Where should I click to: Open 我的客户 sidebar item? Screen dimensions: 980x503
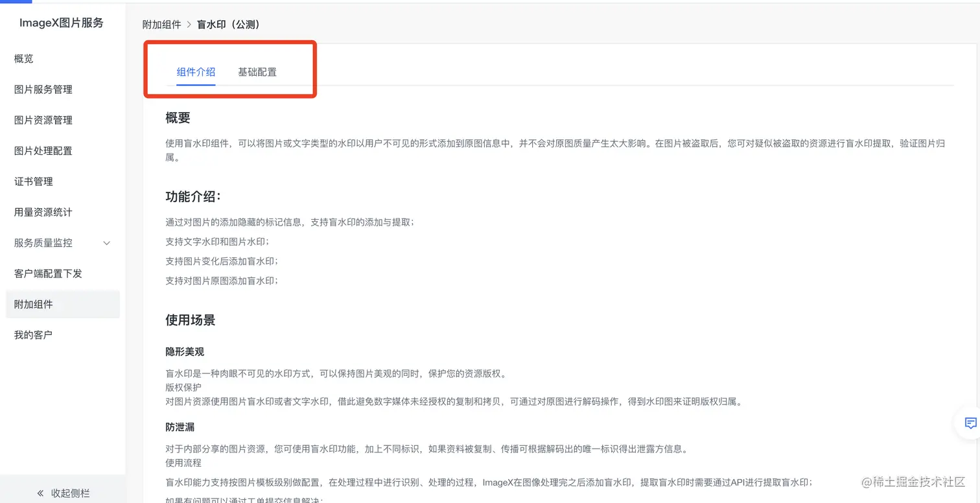[x=34, y=335]
